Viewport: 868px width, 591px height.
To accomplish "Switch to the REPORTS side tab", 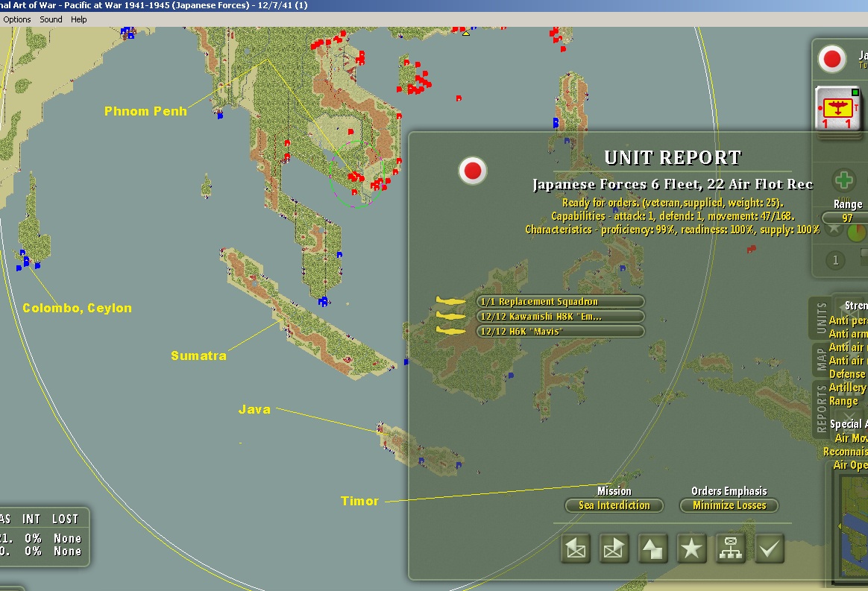I will pos(821,409).
